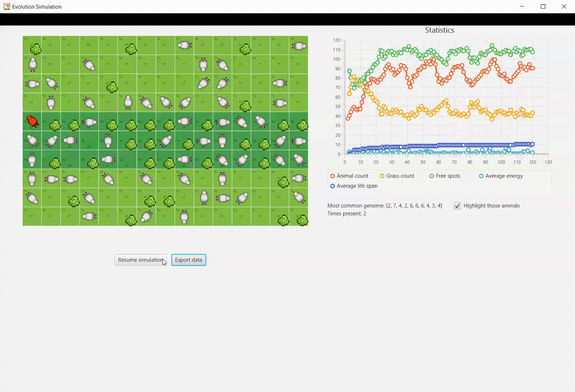The width and height of the screenshot is (575, 392).
Task: Click the Export data button
Action: 188,260
